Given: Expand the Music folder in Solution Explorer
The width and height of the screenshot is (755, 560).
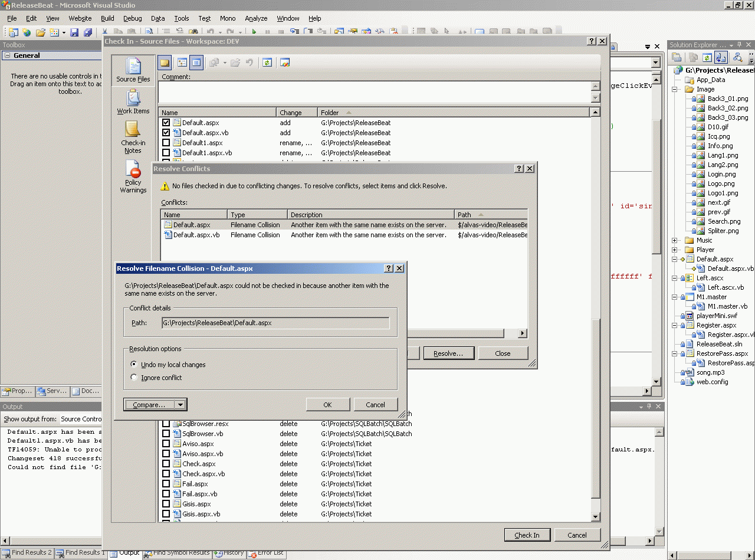Looking at the screenshot, I should pos(675,240).
